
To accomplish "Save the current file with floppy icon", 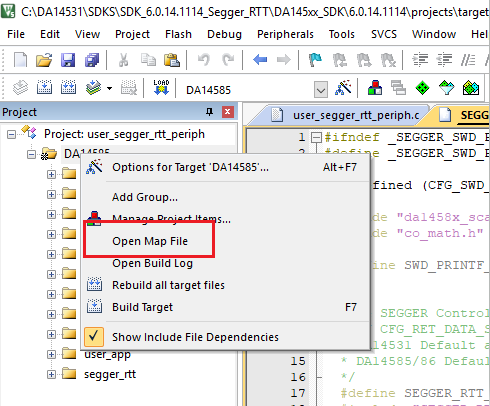I will [68, 60].
